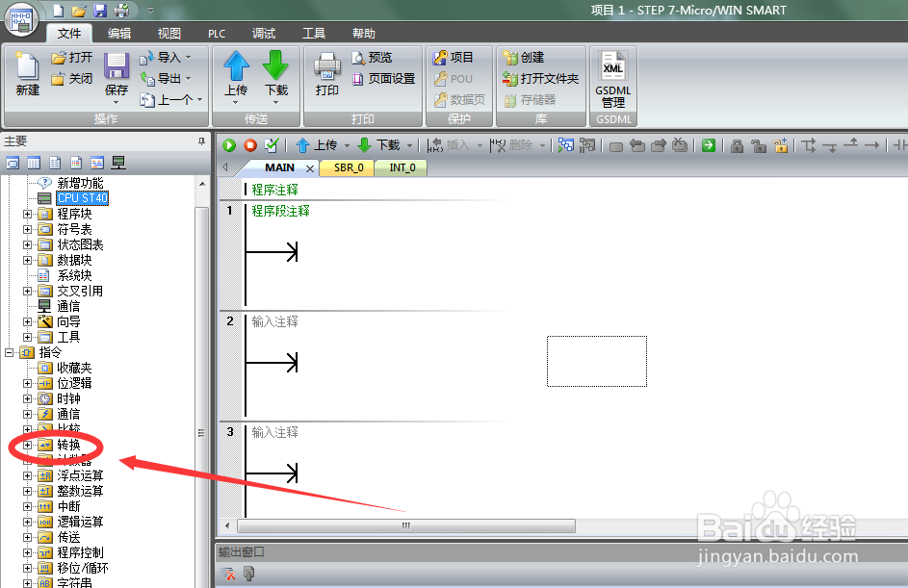Select the CPU ST40 tree item

tap(82, 198)
